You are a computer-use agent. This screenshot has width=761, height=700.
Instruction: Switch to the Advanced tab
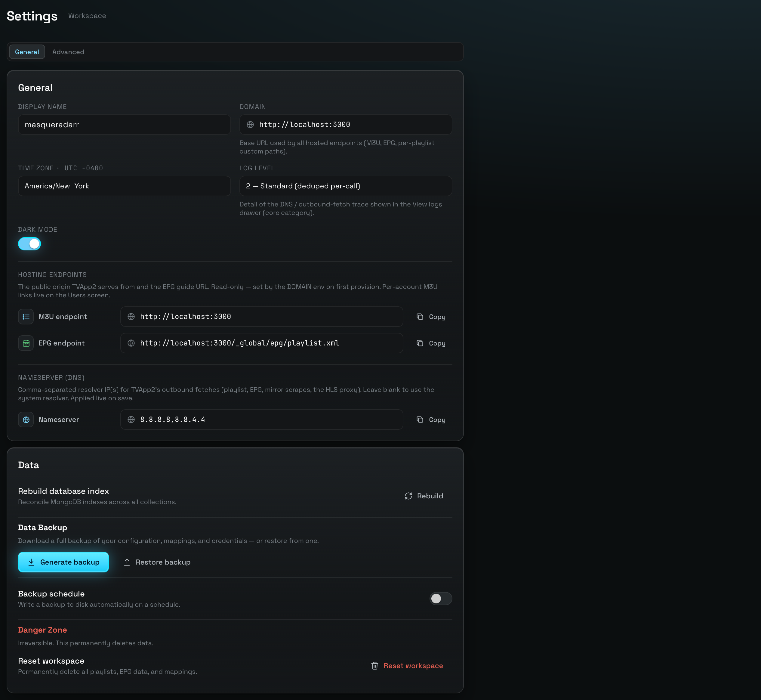[x=68, y=52]
